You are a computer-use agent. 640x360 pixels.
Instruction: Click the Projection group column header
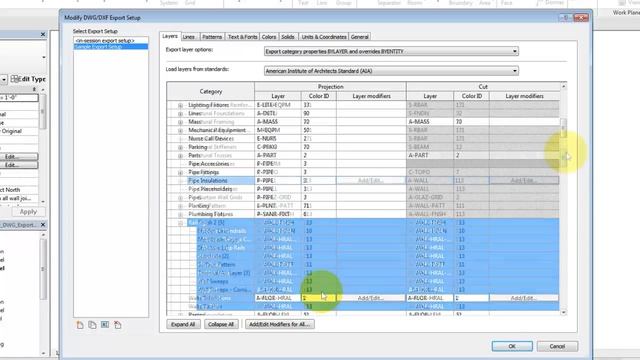pos(330,87)
